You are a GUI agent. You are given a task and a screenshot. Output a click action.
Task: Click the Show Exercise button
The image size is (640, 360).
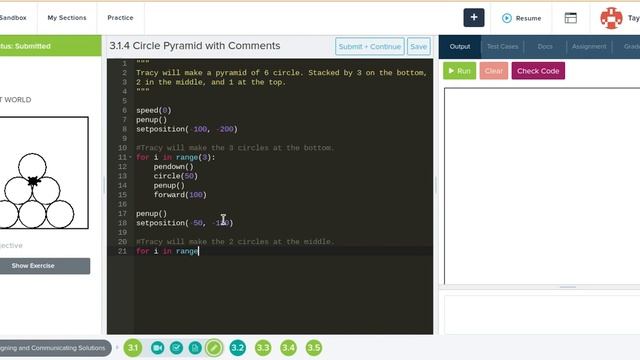[44, 266]
